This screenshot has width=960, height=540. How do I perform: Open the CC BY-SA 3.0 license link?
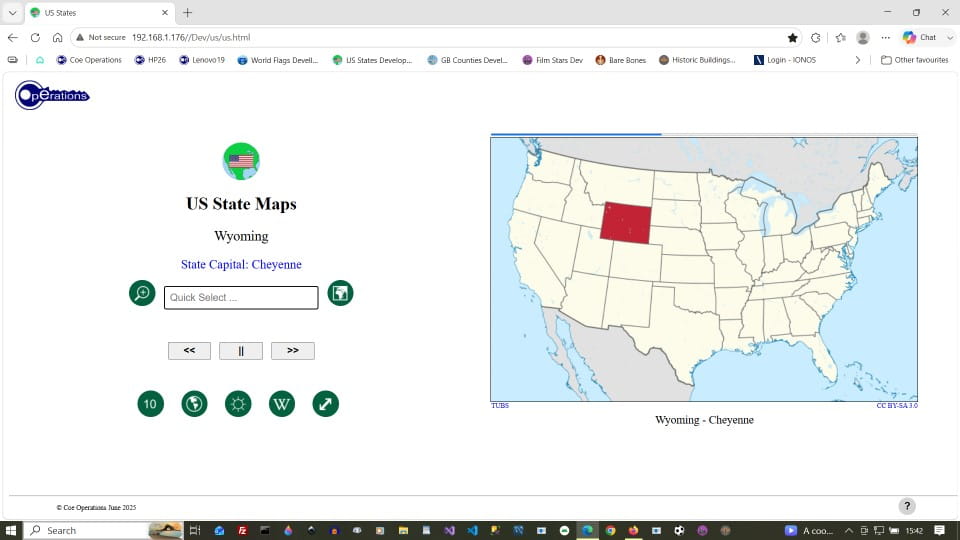click(x=897, y=405)
